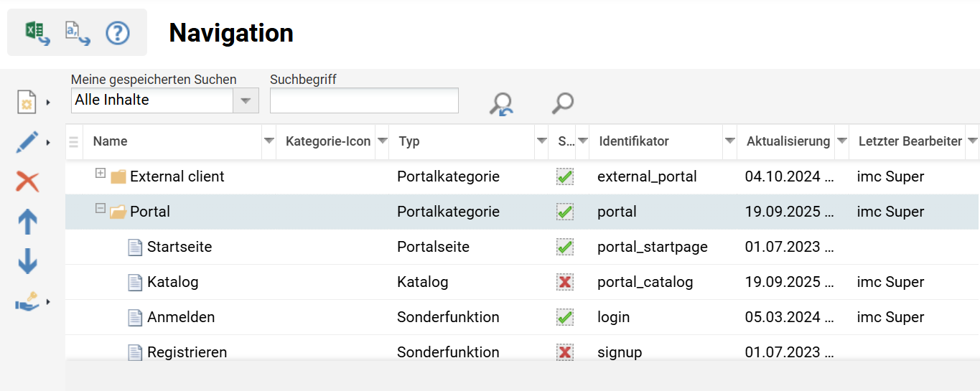Click the red X delete icon
The image size is (980, 391).
coord(27,182)
